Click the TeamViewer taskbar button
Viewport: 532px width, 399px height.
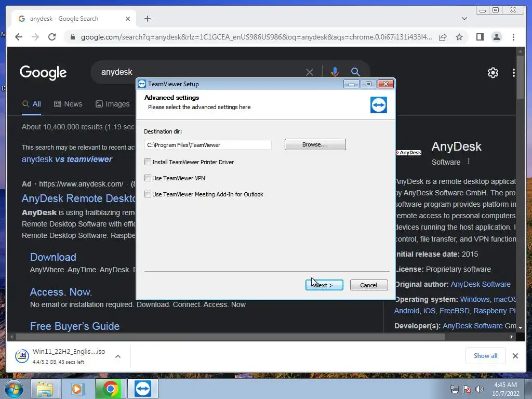143,389
